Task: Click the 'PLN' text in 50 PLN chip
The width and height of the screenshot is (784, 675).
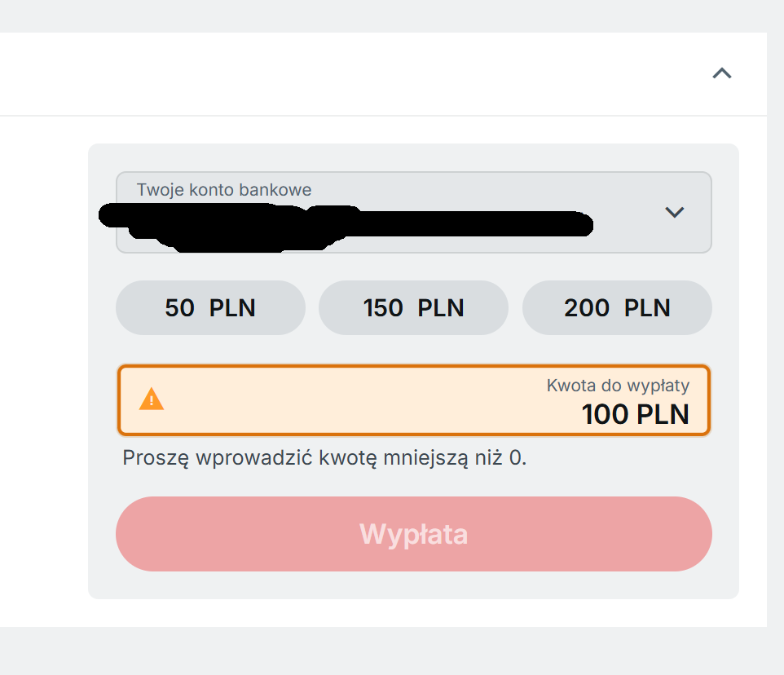Action: point(232,308)
